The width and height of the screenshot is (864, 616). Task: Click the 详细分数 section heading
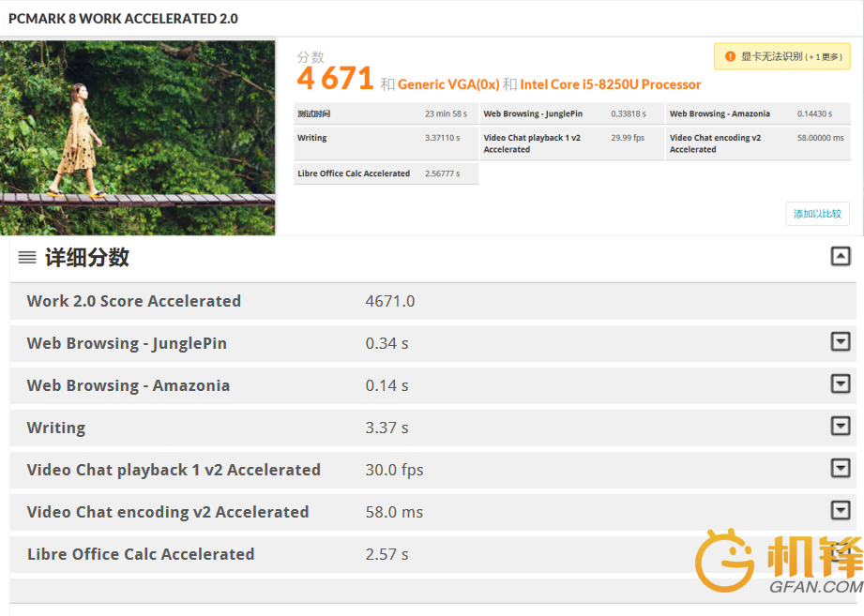(x=87, y=258)
